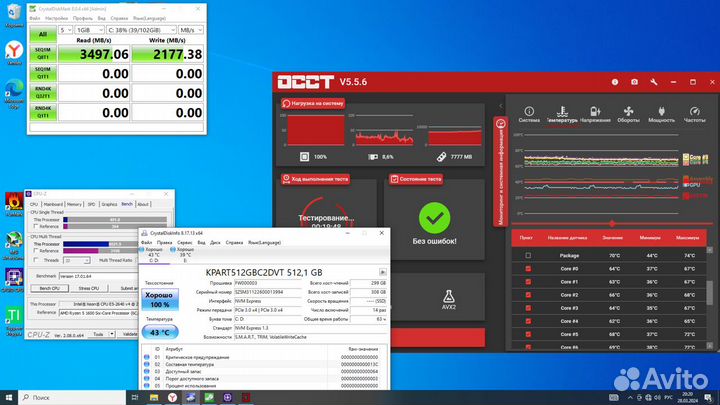Uncheck Core #5 sensor checkbox

click(528, 334)
